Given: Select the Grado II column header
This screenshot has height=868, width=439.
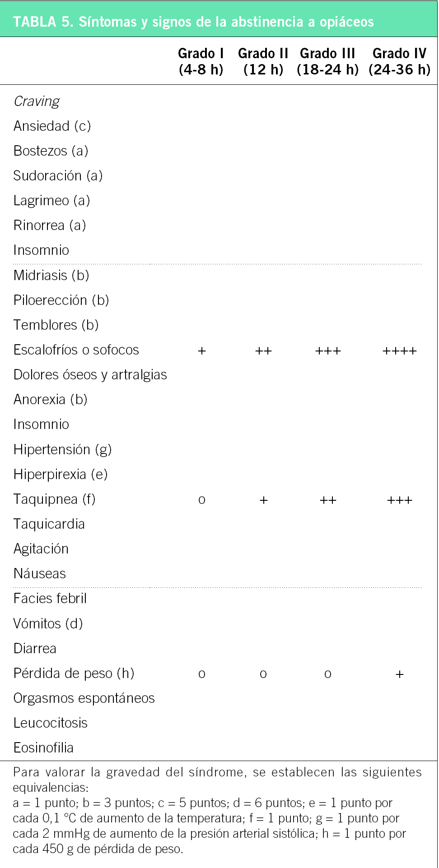Looking at the screenshot, I should click(263, 61).
